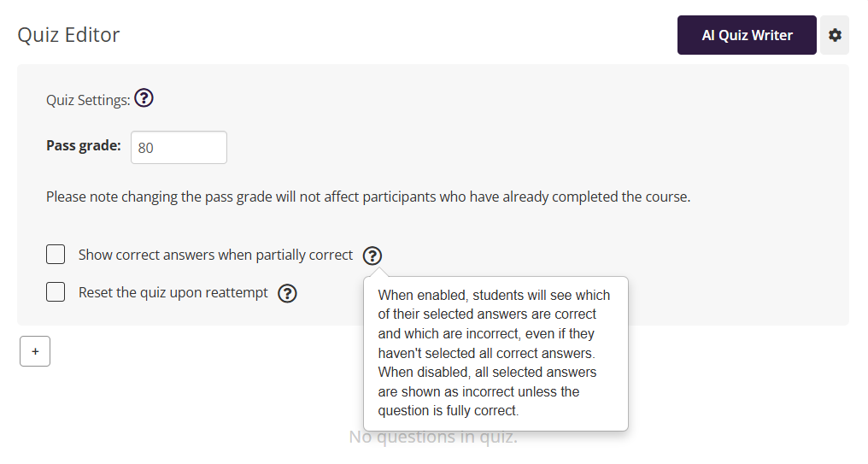The width and height of the screenshot is (868, 464).
Task: Click the 'Pass grade:' label
Action: pyautogui.click(x=84, y=146)
